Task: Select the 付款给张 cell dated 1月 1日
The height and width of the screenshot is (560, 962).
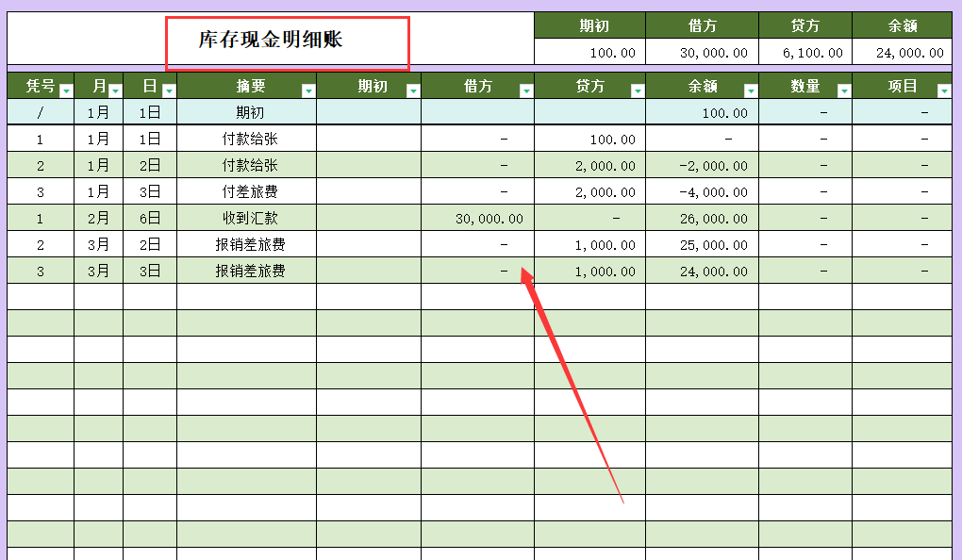Action: click(247, 140)
